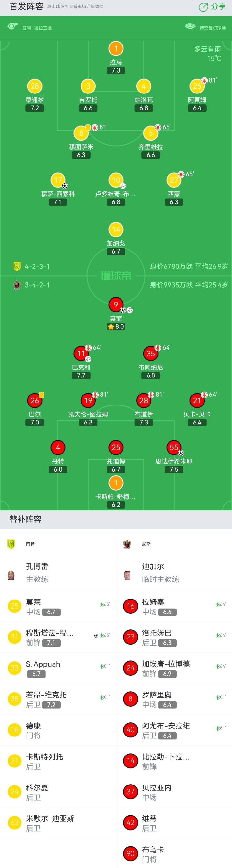This screenshot has height=868, width=232.
Task: Tap the share icon at top right
Action: (x=203, y=7)
